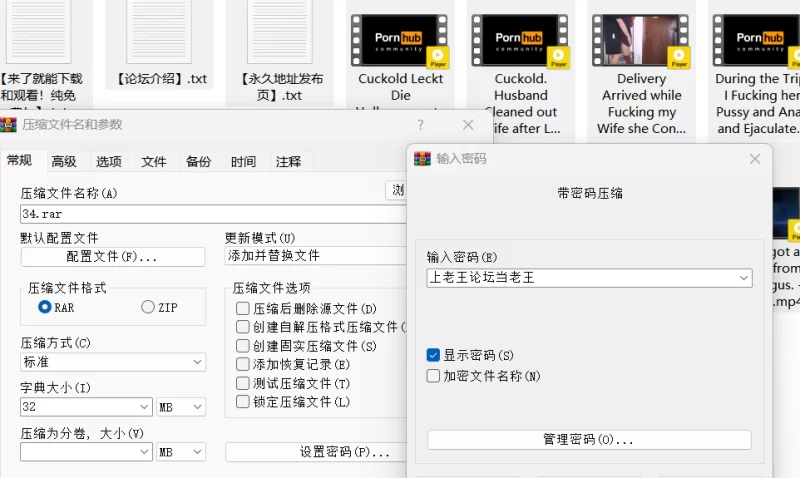Image resolution: width=800 pixels, height=478 pixels.
Task: Open the 注释 tab
Action: (x=288, y=162)
